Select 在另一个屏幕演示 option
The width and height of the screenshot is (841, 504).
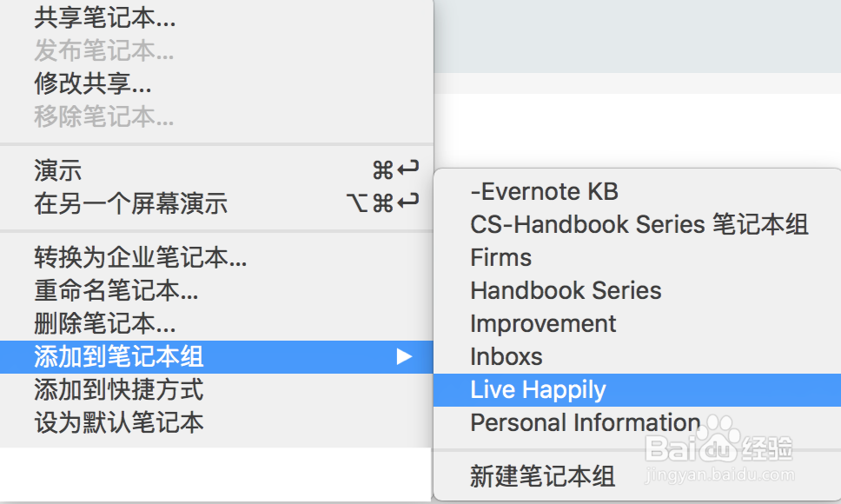pos(130,203)
